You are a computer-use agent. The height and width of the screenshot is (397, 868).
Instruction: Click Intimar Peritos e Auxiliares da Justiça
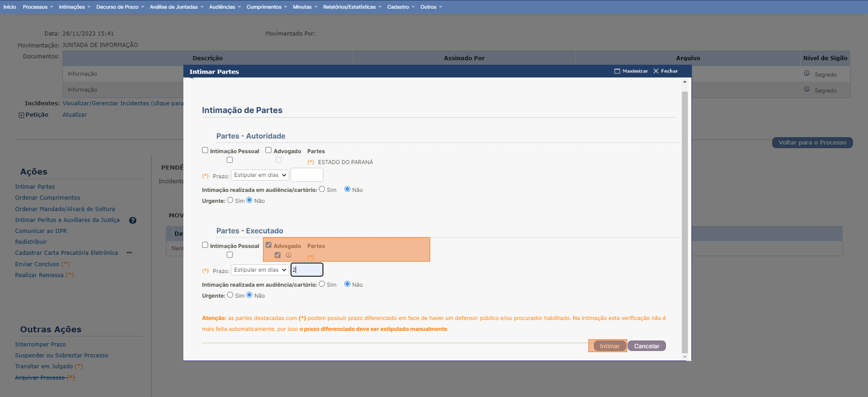(67, 220)
